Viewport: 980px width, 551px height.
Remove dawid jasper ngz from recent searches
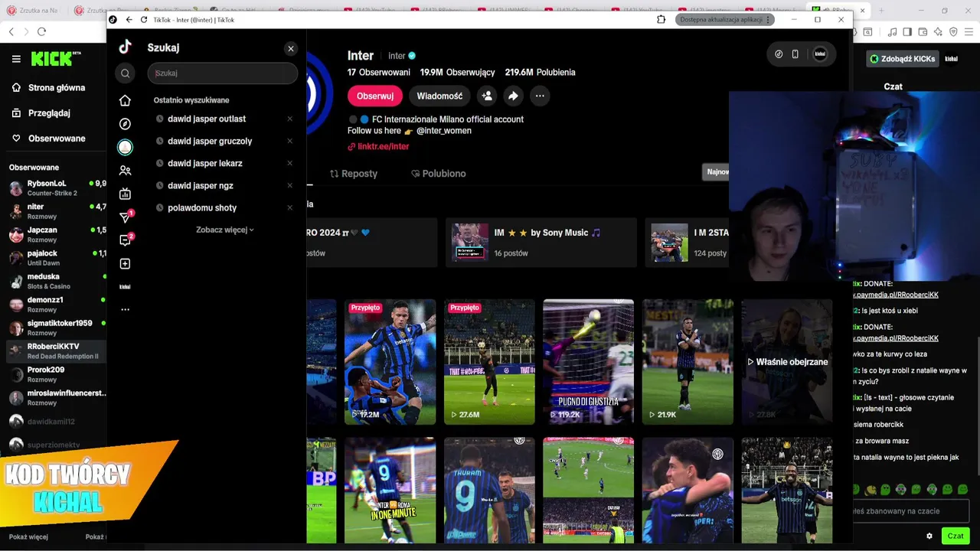[290, 185]
